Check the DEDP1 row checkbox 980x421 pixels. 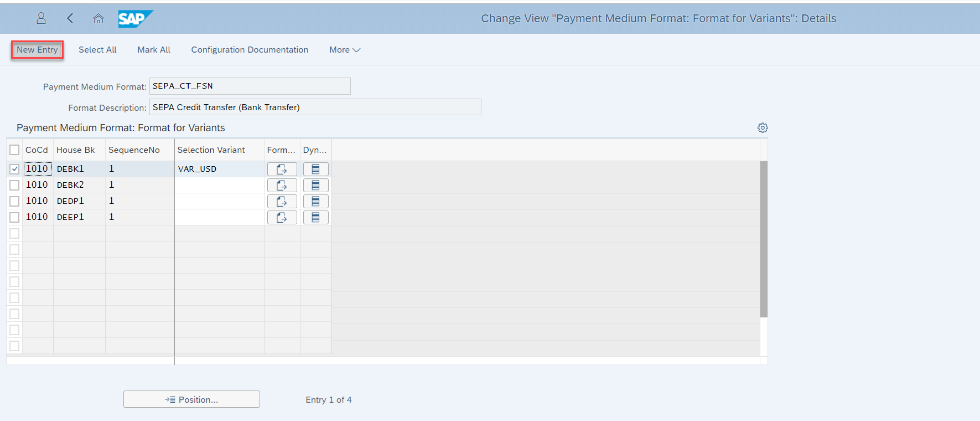click(x=14, y=201)
